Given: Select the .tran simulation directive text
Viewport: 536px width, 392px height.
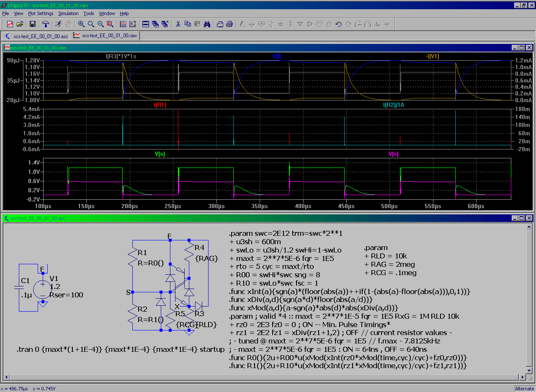Looking at the screenshot, I should point(121,349).
